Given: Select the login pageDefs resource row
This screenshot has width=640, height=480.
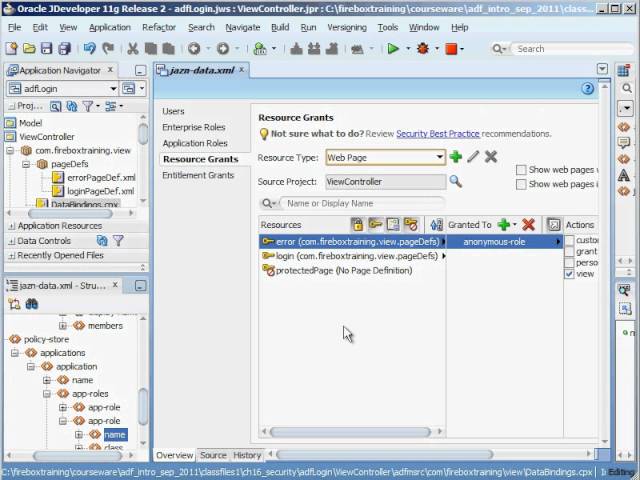Looking at the screenshot, I should [352, 256].
